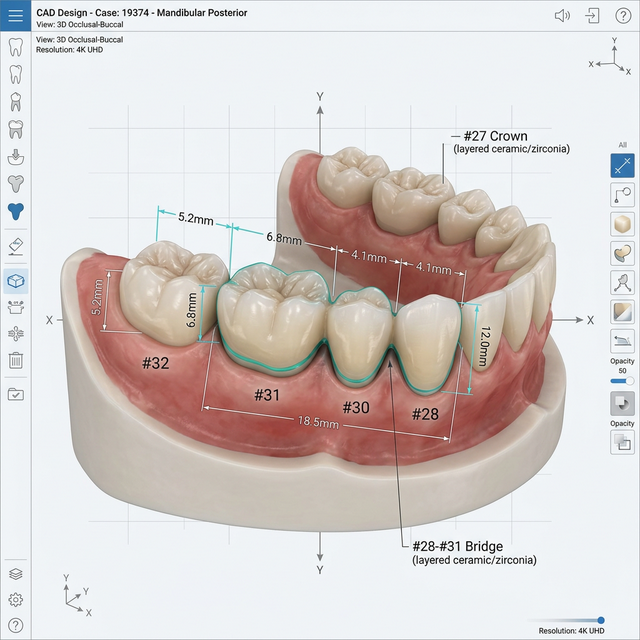640x640 pixels.
Task: Open the layers stack icon
Action: pos(16,574)
